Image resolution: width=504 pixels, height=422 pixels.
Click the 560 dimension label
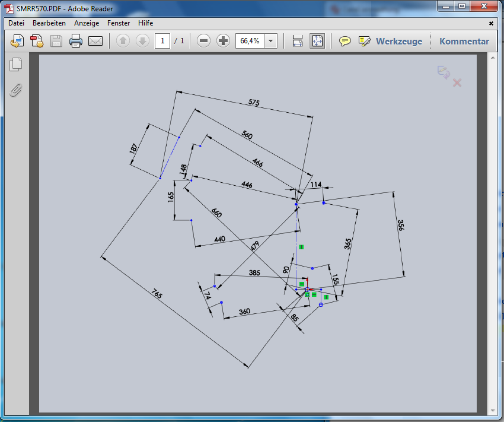(247, 135)
